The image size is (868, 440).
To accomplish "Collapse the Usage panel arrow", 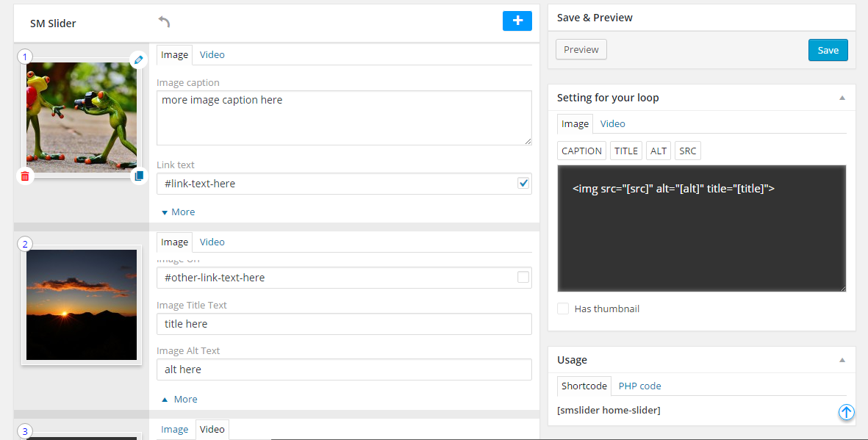I will tap(842, 360).
